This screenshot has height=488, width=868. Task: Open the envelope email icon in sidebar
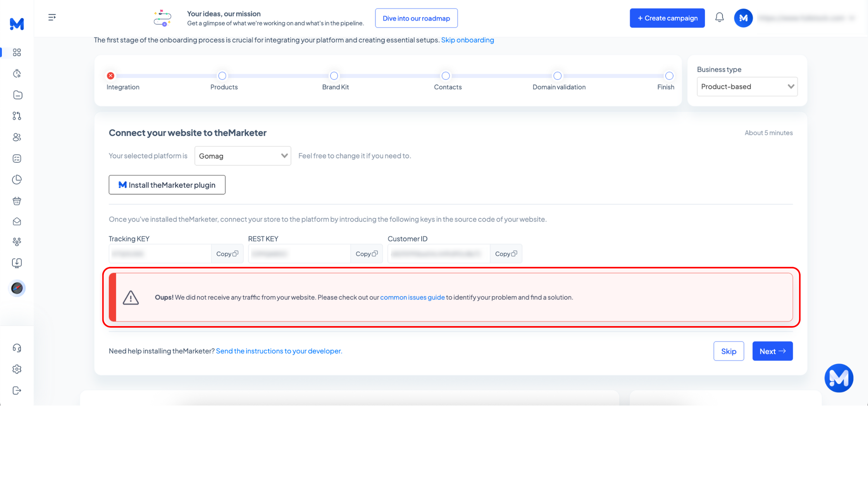tap(17, 222)
